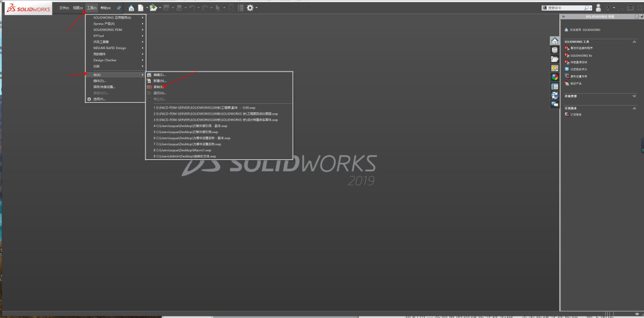The image size is (644, 318).
Task: Open the Appearances color ball tab icon
Action: tap(555, 77)
